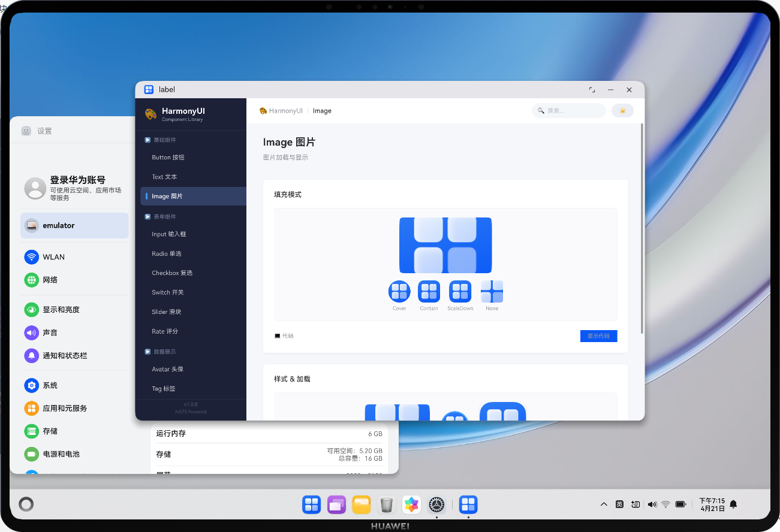Open the trash bin in dock
Screen dimensions: 780x532
[x=387, y=505]
